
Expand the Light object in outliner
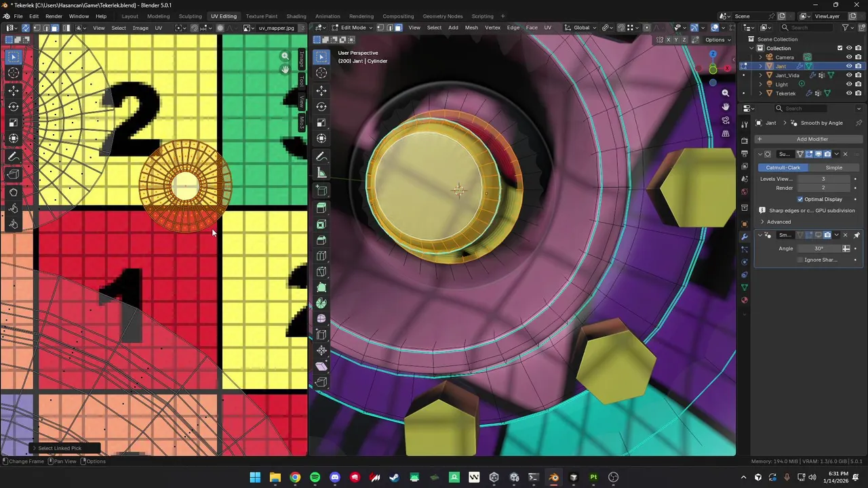760,84
